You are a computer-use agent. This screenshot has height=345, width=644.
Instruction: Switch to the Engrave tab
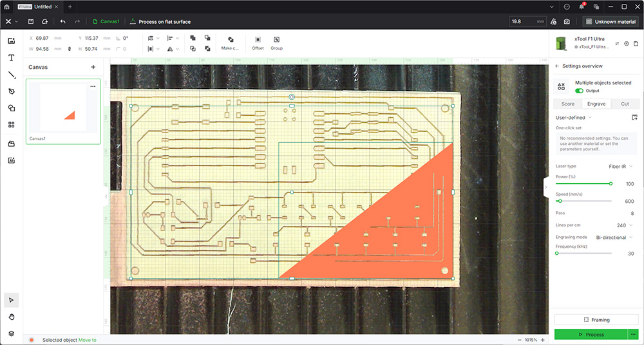click(596, 104)
